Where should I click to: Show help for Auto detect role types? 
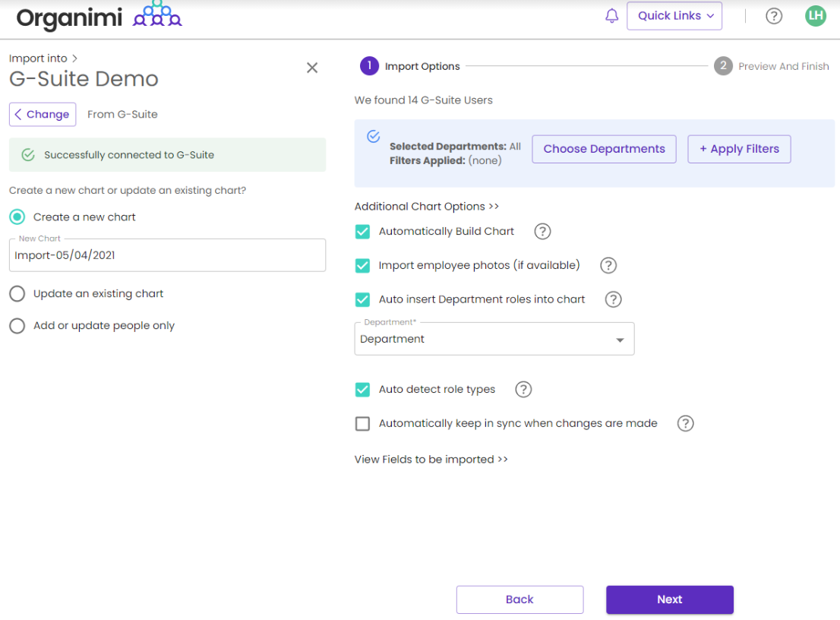coord(523,390)
